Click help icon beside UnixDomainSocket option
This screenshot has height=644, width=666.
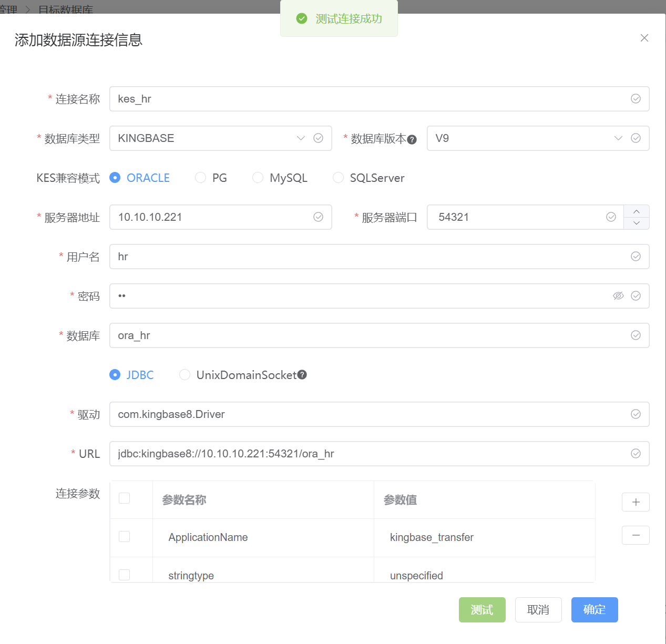(302, 374)
